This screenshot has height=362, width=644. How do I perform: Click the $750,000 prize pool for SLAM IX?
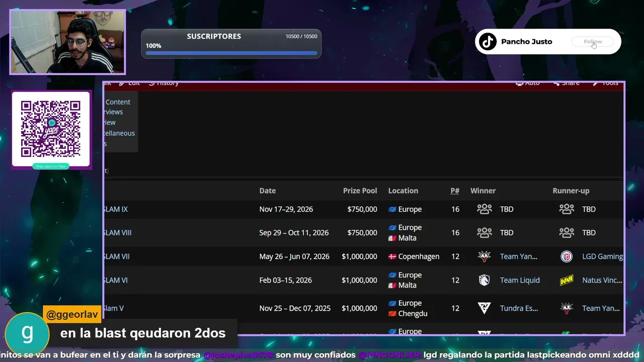click(362, 209)
